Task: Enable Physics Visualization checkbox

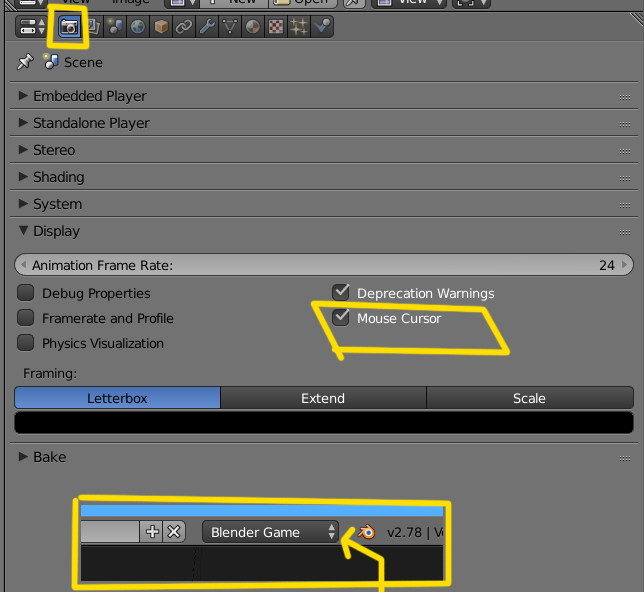Action: coord(25,343)
